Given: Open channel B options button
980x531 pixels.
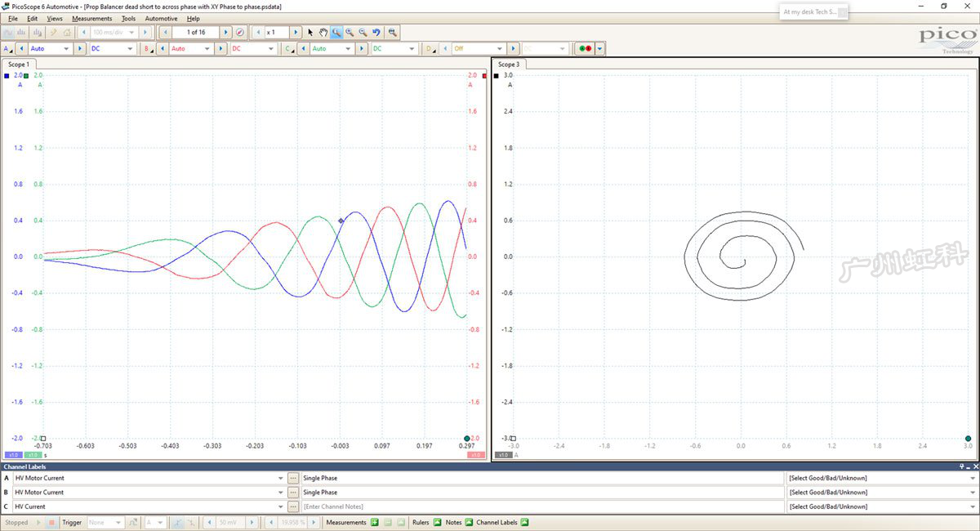Looking at the screenshot, I should coord(148,49).
